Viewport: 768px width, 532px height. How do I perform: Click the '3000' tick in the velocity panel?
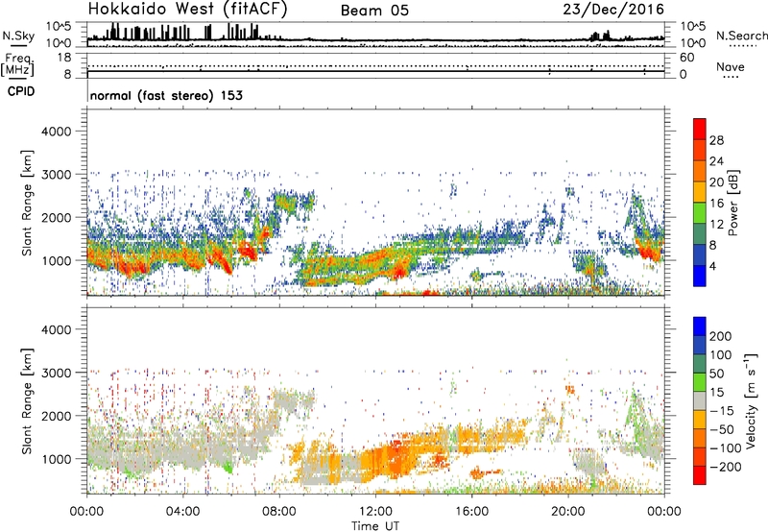56,373
